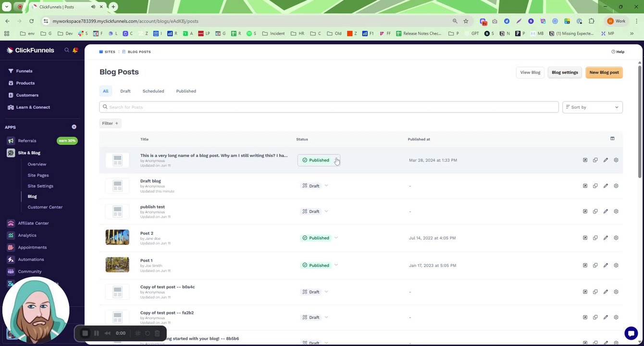Focus the Search for Posts field
The image size is (644, 346).
[329, 107]
